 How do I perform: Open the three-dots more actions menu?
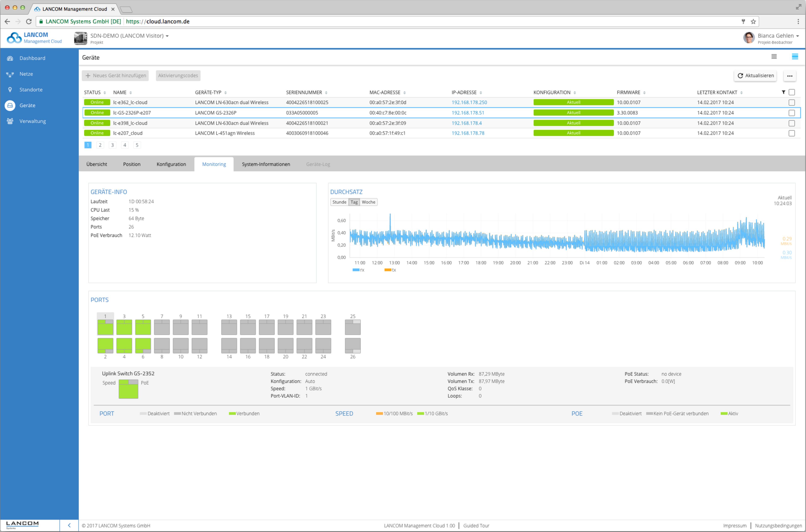pos(789,76)
